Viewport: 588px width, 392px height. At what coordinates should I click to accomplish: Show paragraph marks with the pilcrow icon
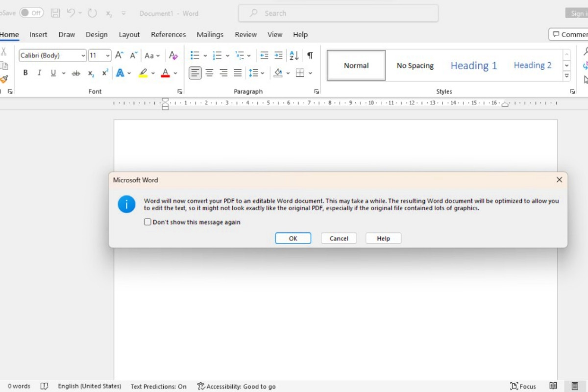(x=310, y=55)
